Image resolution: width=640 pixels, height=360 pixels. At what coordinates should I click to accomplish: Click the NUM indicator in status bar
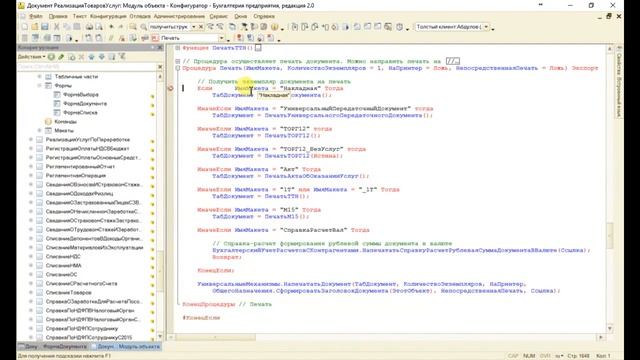coord(529,356)
